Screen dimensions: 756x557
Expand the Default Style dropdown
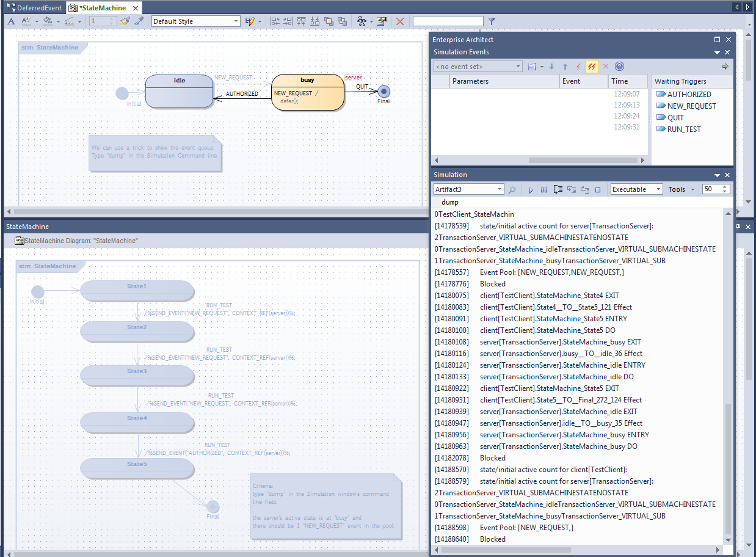[x=236, y=21]
